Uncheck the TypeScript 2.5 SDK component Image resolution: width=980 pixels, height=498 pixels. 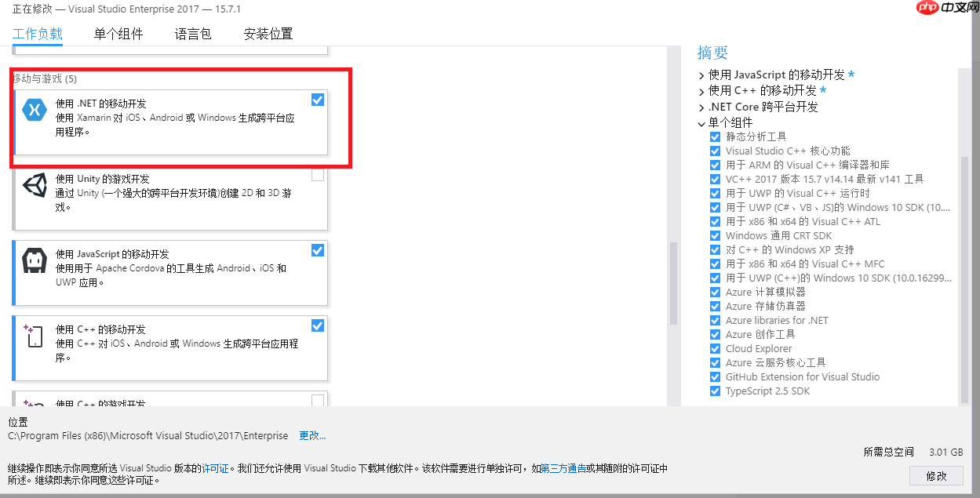pyautogui.click(x=715, y=391)
